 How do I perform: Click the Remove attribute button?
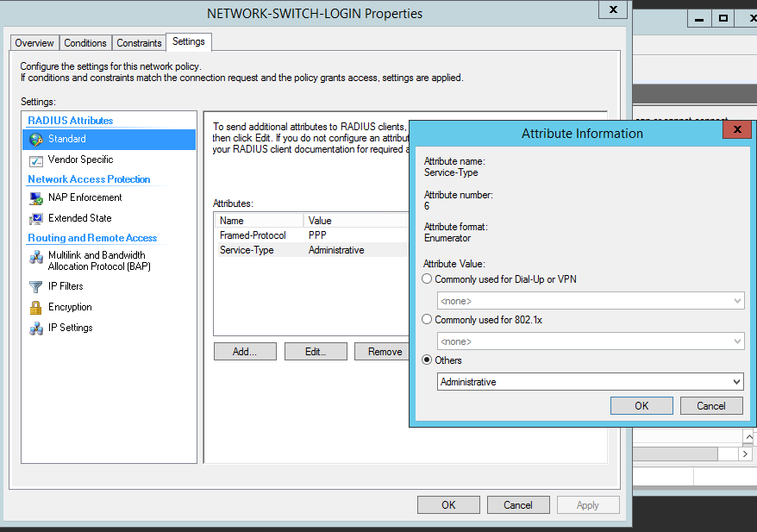point(382,352)
